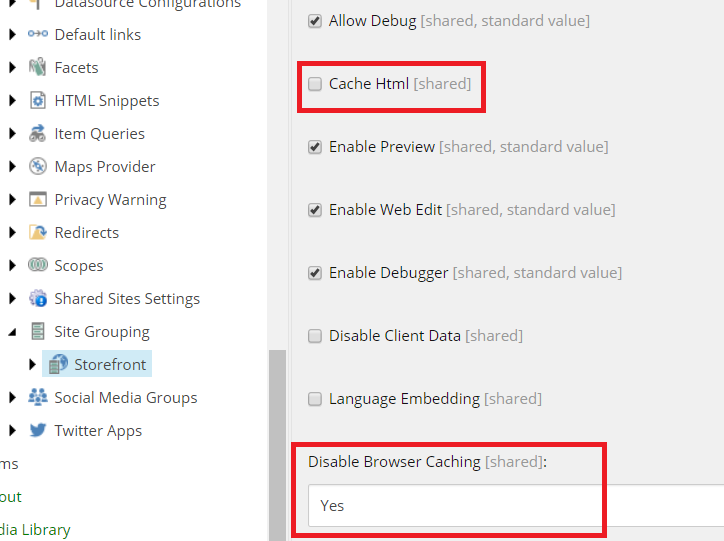Image resolution: width=724 pixels, height=541 pixels.
Task: Expand the Social Media Groups node
Action: (12, 398)
